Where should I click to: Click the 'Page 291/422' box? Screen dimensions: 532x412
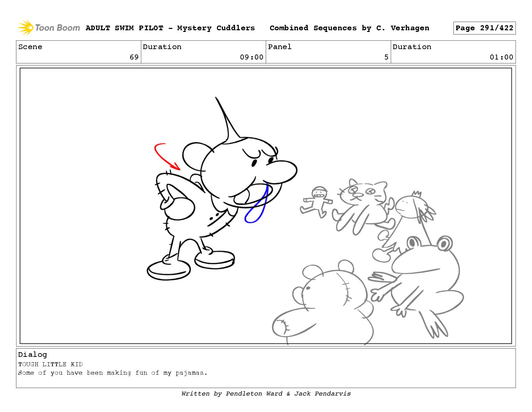[x=484, y=28]
